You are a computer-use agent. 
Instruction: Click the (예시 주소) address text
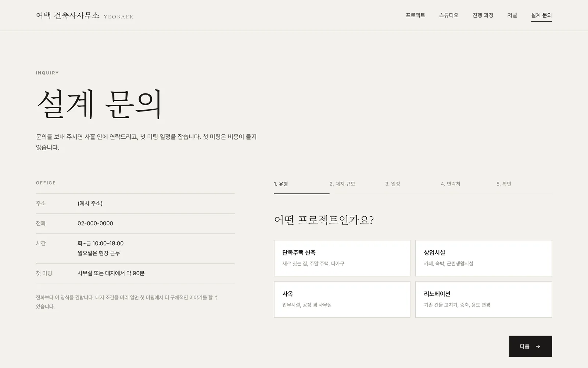90,203
